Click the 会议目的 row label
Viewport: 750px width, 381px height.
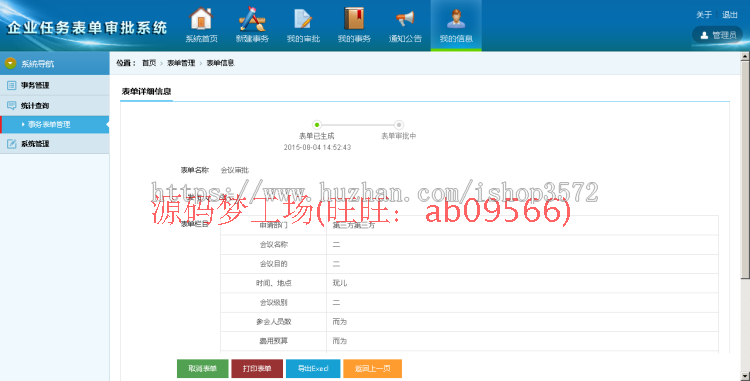tap(274, 264)
